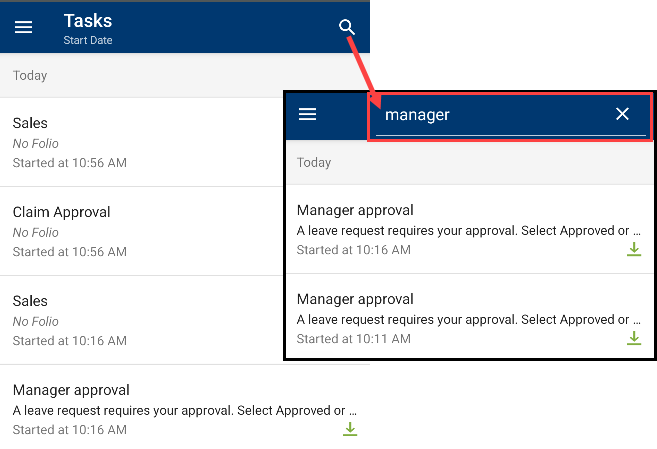Open the Manager approval result started 10:16 AM
The width and height of the screenshot is (657, 449).
[469, 229]
